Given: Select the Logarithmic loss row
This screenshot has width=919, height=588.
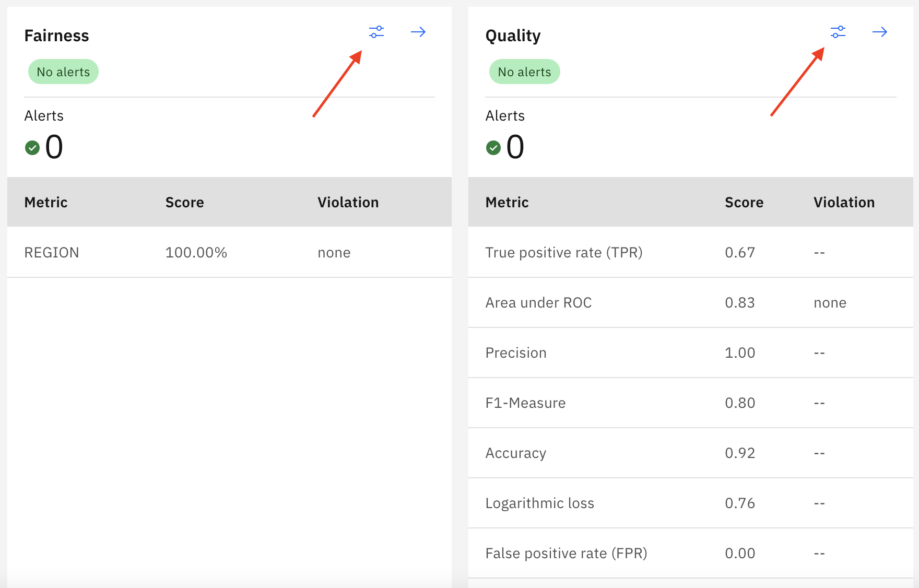Looking at the screenshot, I should pyautogui.click(x=691, y=503).
